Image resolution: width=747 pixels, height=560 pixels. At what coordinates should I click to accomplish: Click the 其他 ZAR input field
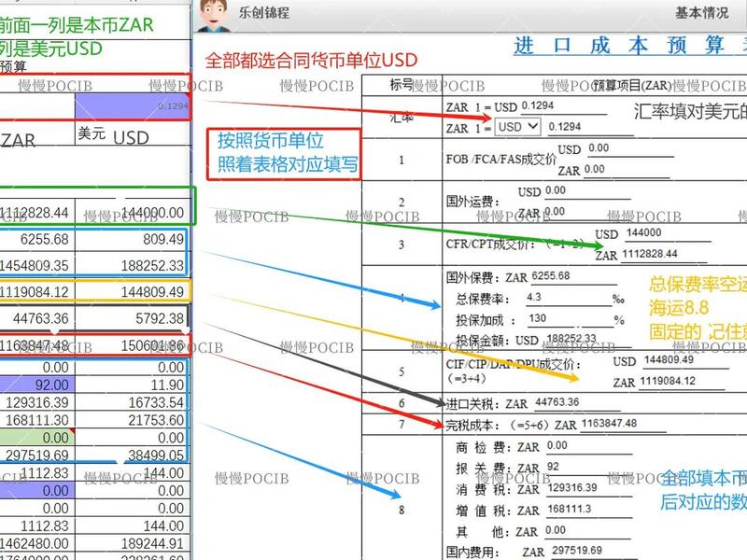[586, 531]
